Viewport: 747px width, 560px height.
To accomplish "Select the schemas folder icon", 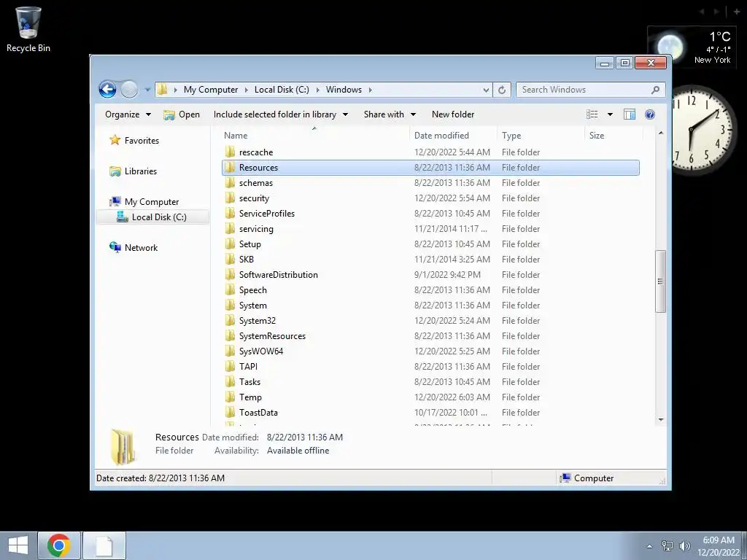I will pos(230,183).
